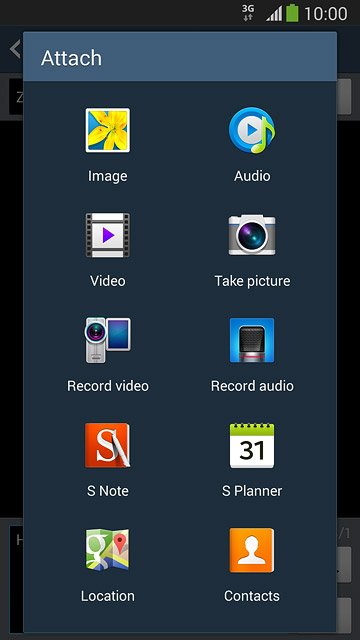Viewport: 360px width, 640px height.
Task: Tap the battery status icon
Action: pyautogui.click(x=292, y=13)
